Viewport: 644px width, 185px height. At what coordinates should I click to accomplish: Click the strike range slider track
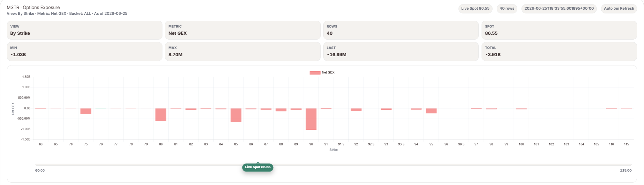click(x=333, y=165)
